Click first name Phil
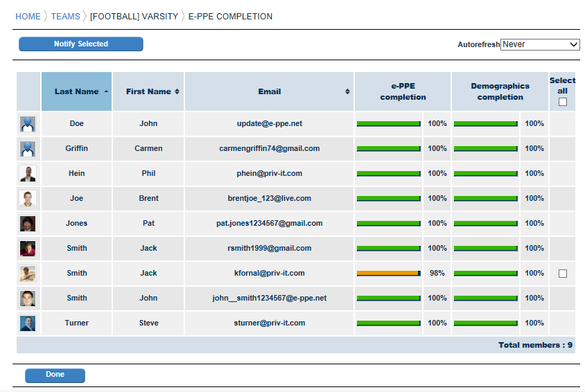The height and width of the screenshot is (392, 585). pyautogui.click(x=148, y=173)
